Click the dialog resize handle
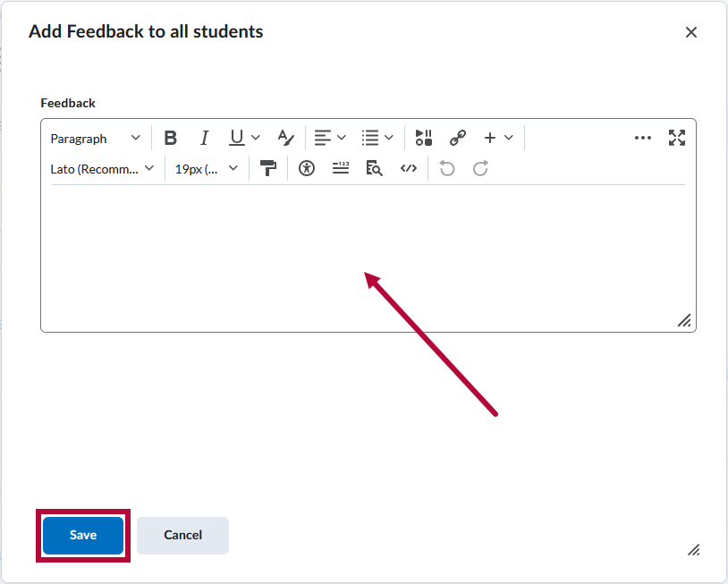 pyautogui.click(x=694, y=550)
